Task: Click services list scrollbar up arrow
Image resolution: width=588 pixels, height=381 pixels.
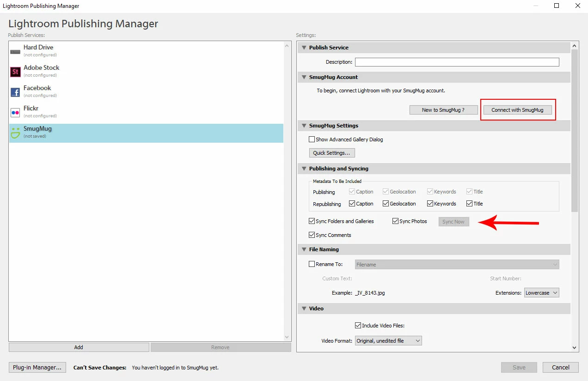Action: coord(287,45)
